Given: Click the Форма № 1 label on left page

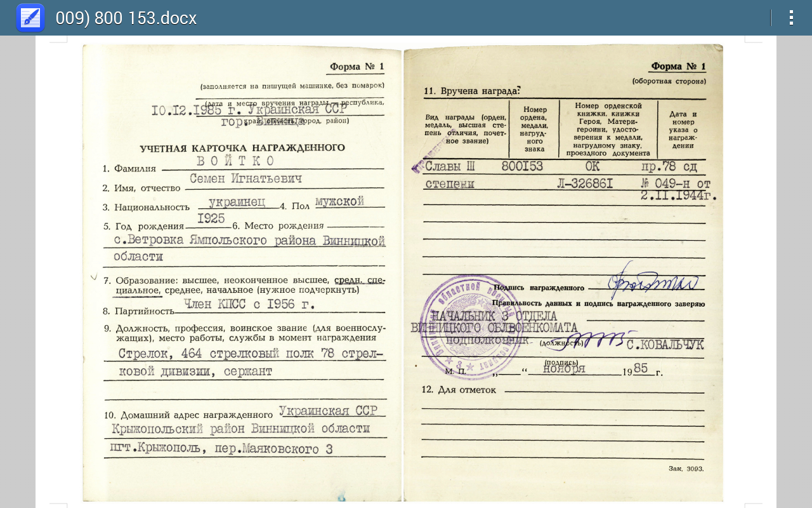Looking at the screenshot, I should [357, 67].
